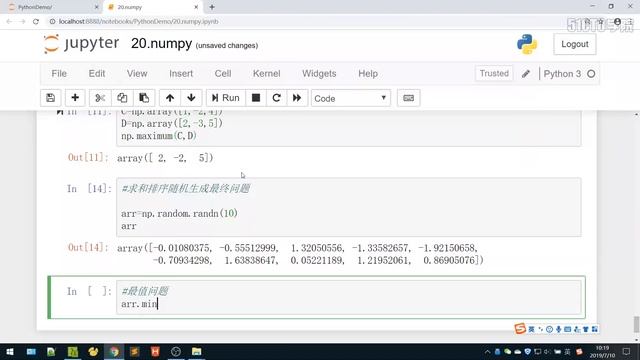Select the 20.numpy browser tab

pyautogui.click(x=152, y=7)
